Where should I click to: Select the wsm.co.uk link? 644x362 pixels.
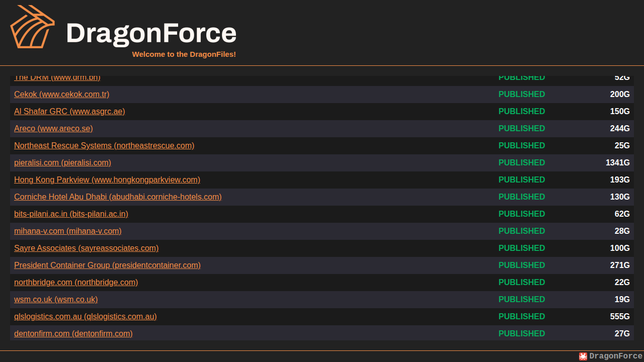click(x=56, y=300)
